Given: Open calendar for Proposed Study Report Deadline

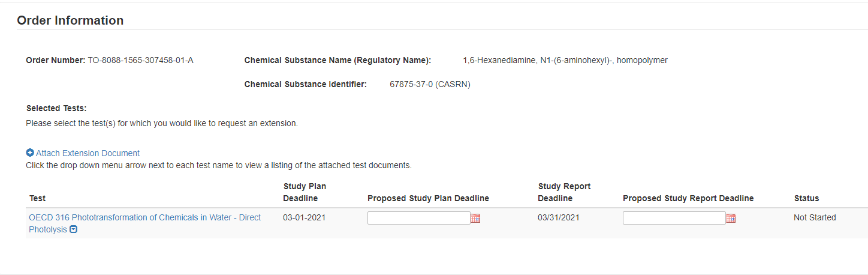Looking at the screenshot, I should [x=731, y=219].
